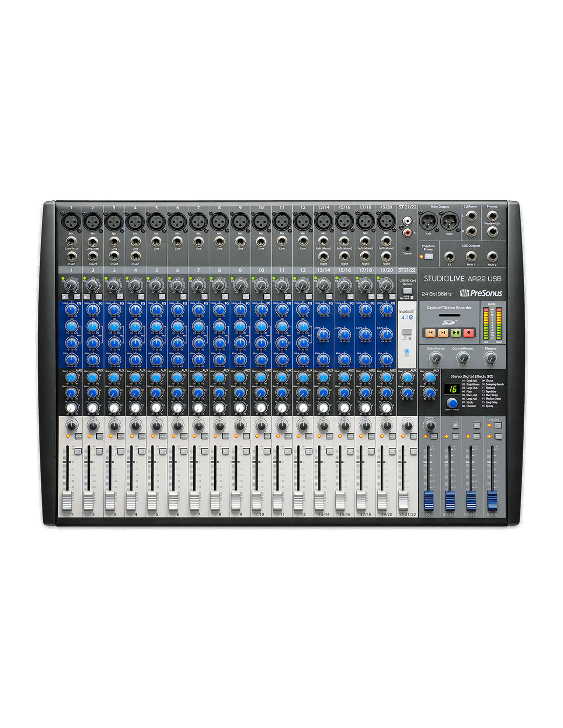Click channel 1 pan knob

click(72, 425)
